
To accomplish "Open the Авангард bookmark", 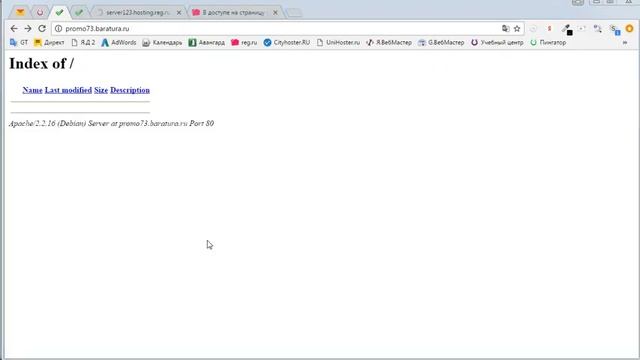I will coord(207,42).
